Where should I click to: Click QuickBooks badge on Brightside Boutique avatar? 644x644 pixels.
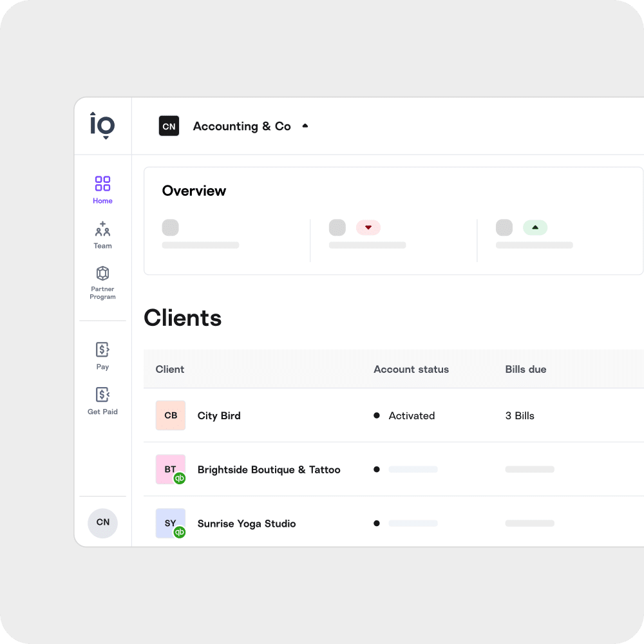180,478
